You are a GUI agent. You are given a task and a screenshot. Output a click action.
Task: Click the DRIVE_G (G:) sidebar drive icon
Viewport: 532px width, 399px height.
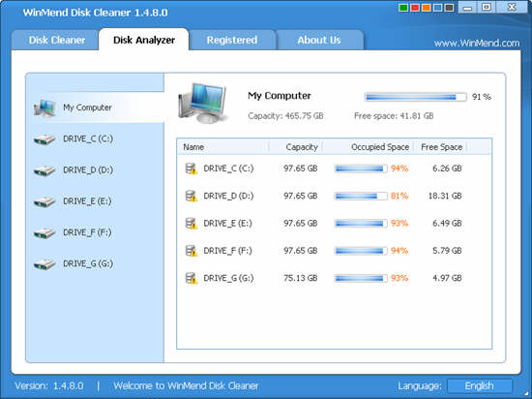(44, 264)
